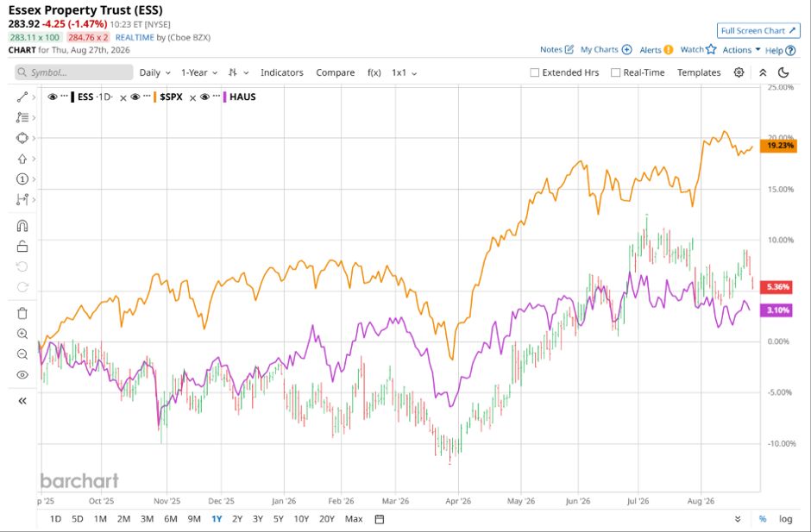Enable the Real-Time checkbox
The height and width of the screenshot is (532, 811).
(x=615, y=72)
